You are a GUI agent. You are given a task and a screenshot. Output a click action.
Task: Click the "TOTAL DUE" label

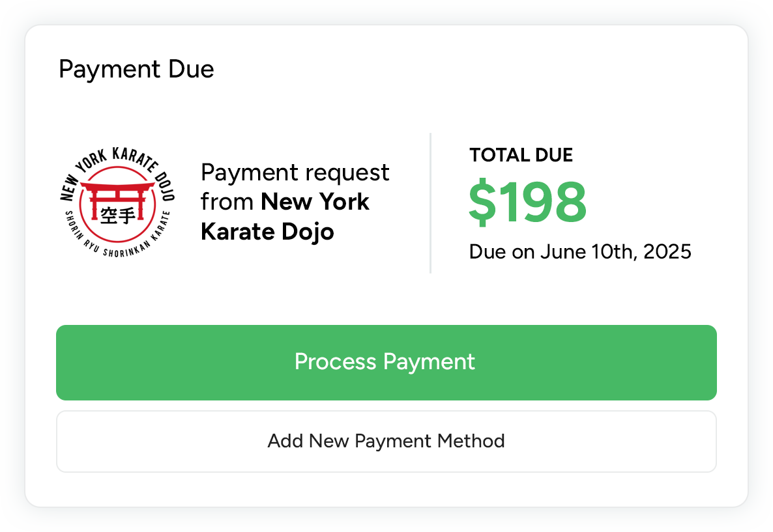tap(521, 155)
